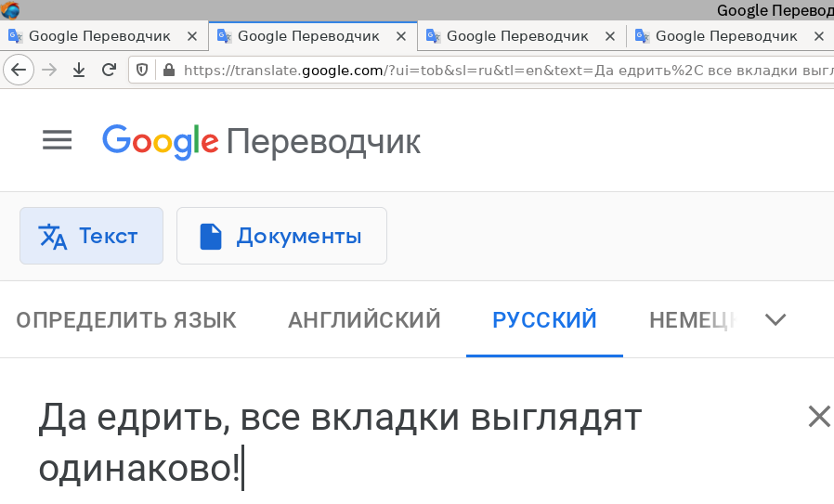The image size is (834, 504).
Task: Close the third Google Переводчик tab
Action: pyautogui.click(x=610, y=36)
